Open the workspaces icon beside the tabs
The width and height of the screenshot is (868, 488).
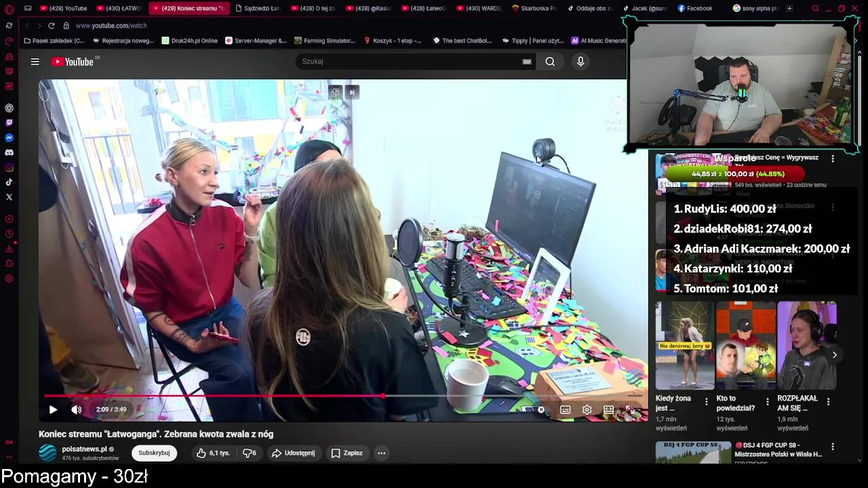point(28,8)
